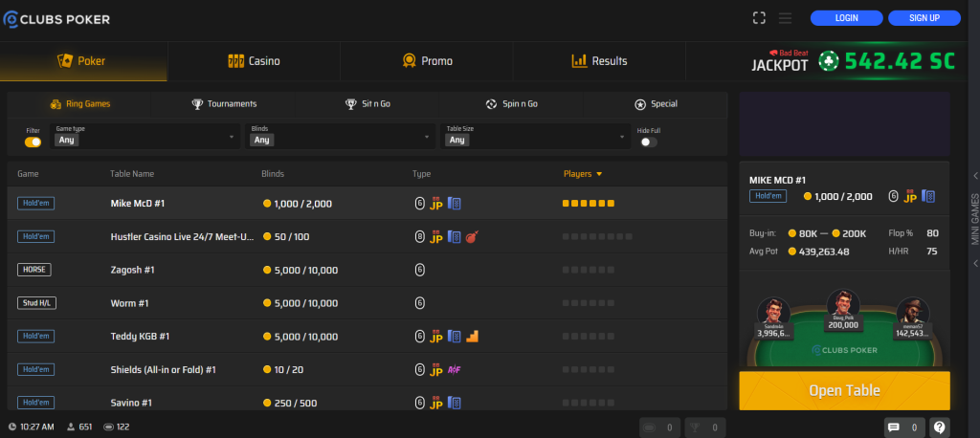
Task: Open the Results tab
Action: tap(599, 61)
